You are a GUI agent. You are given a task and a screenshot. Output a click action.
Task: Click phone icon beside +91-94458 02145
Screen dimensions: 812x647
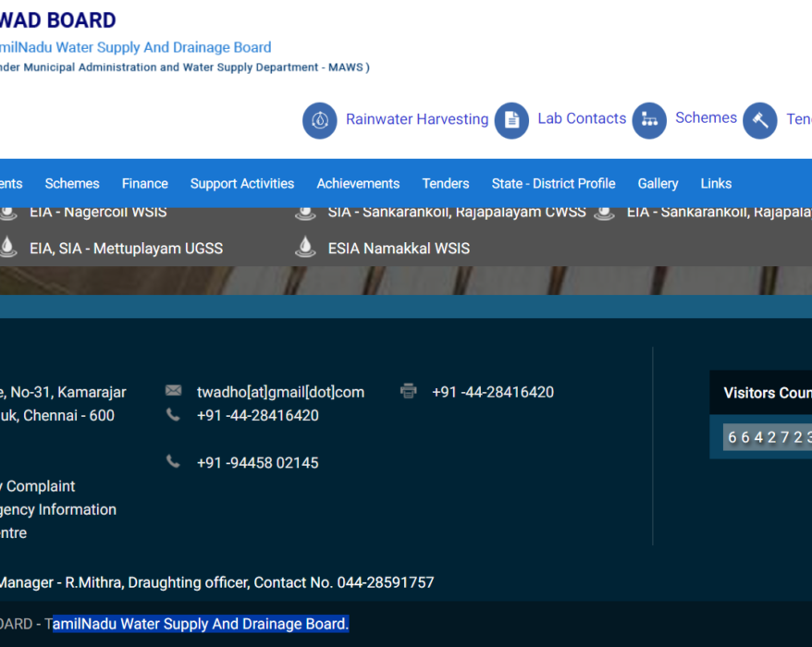tap(173, 461)
